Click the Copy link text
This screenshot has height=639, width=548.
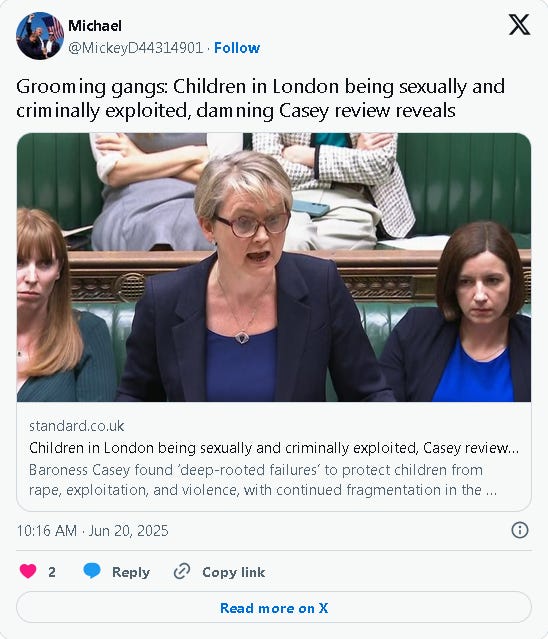[233, 572]
